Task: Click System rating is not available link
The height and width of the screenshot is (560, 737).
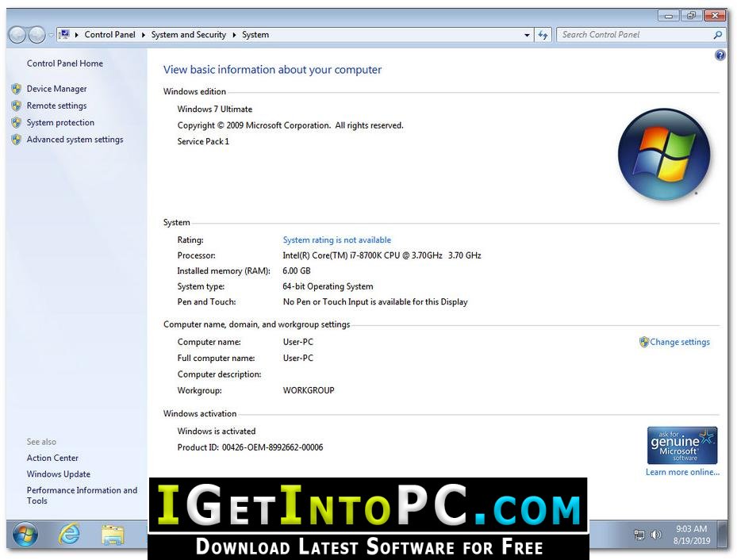Action: (336, 240)
